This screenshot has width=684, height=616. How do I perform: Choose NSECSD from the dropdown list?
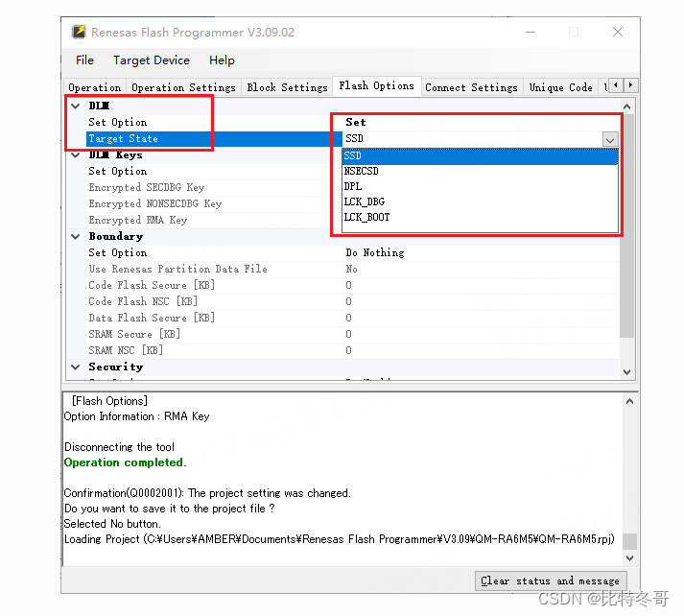coord(480,171)
